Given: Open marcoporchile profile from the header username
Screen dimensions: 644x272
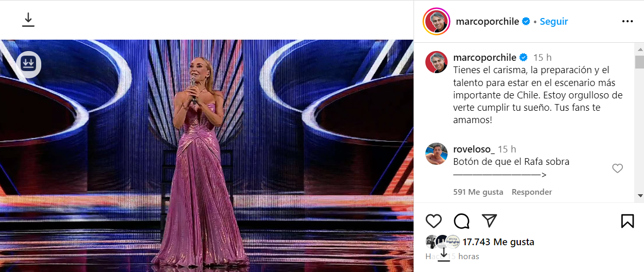Looking at the screenshot, I should (487, 22).
